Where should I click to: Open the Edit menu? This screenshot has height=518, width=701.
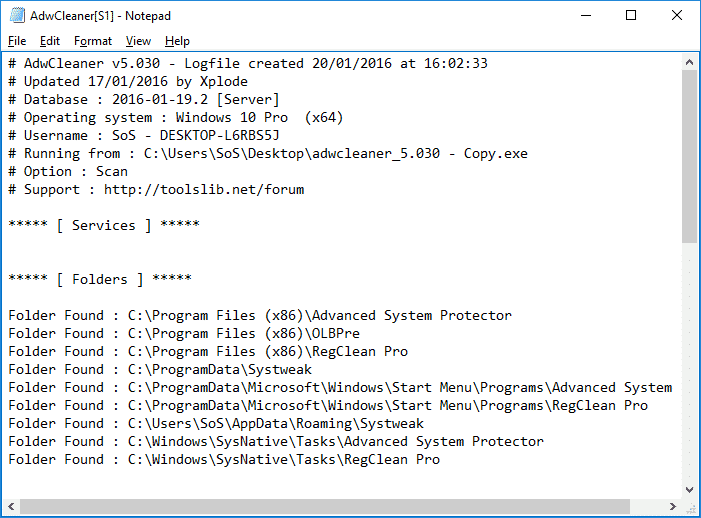pyautogui.click(x=50, y=41)
